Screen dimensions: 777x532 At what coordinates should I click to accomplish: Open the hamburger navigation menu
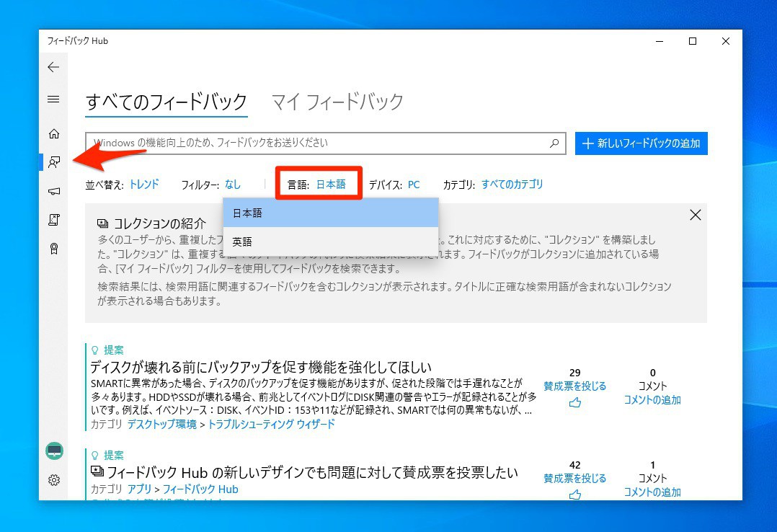[x=53, y=99]
